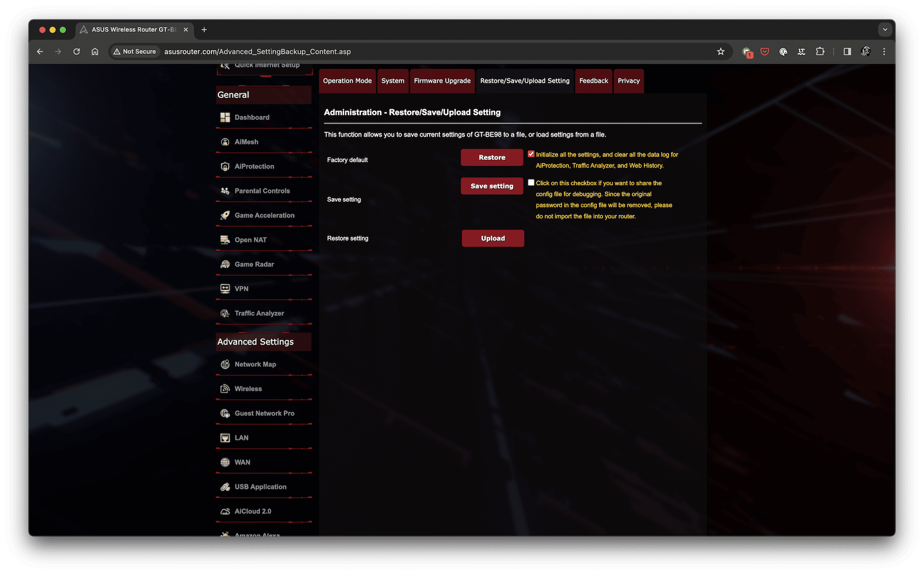Click the browser home icon
Viewport: 924px width, 574px height.
click(95, 51)
